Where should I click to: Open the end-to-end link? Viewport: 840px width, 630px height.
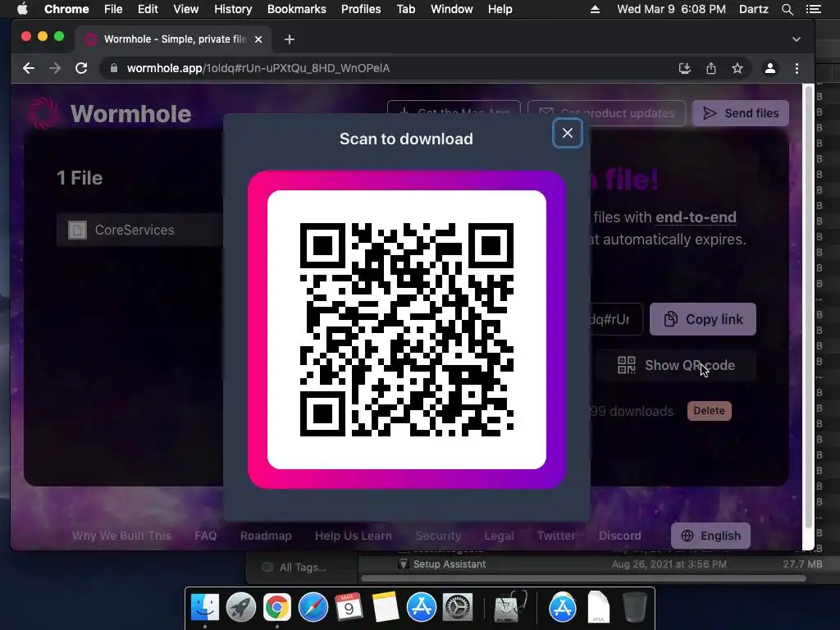coord(696,217)
